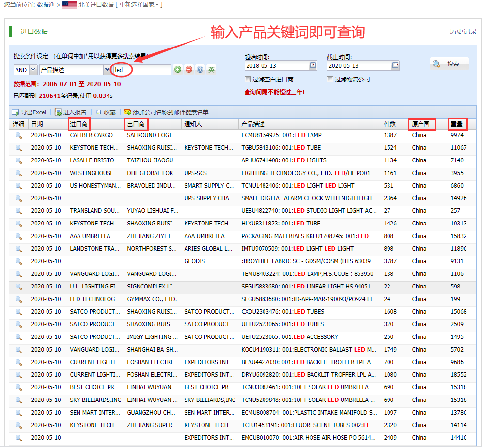View details magnifier for IMIGY LIGHTING row
This screenshot has height=448, width=482.
[19, 337]
